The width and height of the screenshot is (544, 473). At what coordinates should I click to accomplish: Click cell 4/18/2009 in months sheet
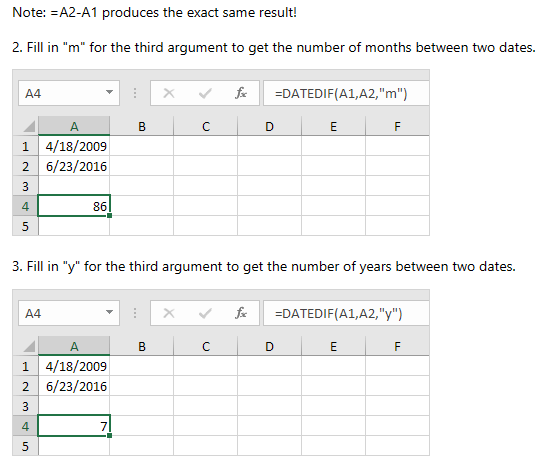coord(74,146)
